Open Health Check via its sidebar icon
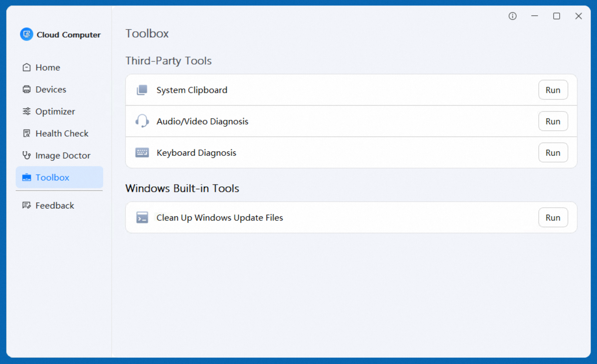Screen dimensions: 597x364 point(27,133)
